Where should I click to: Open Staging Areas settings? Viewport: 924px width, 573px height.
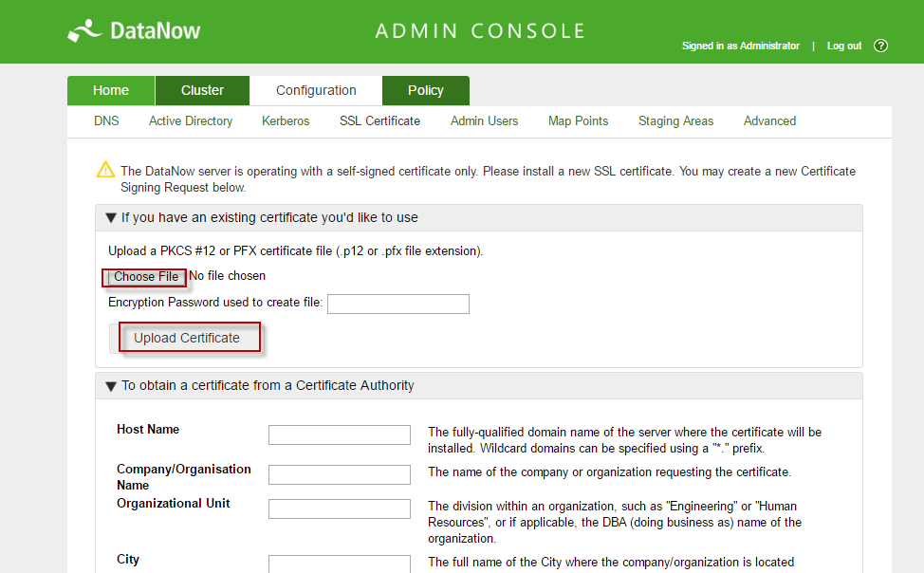click(x=675, y=120)
